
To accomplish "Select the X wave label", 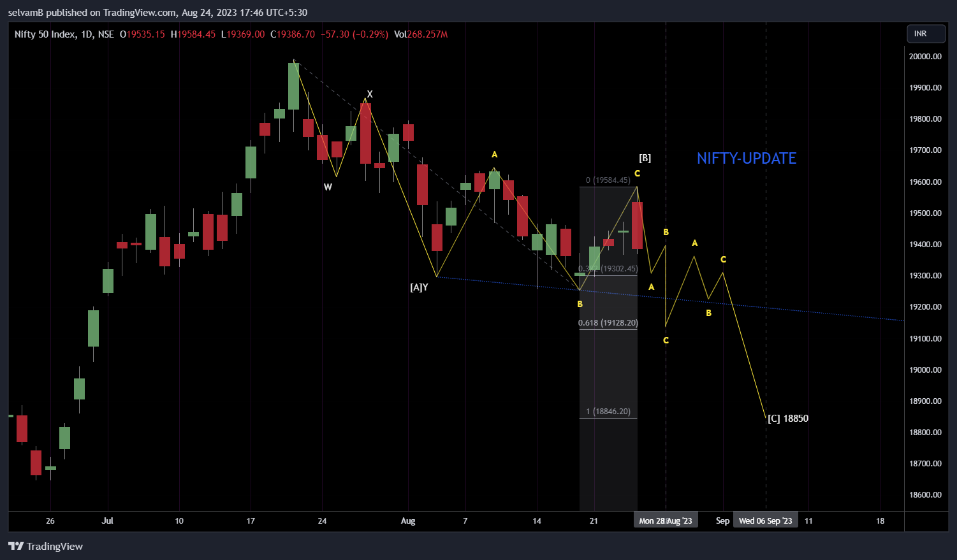I will [370, 94].
